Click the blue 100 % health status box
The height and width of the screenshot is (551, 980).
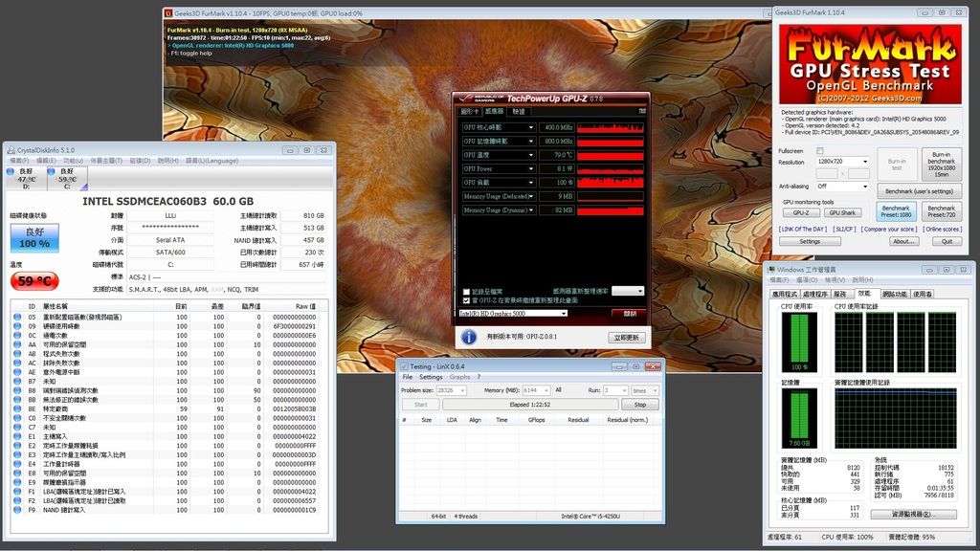tap(34, 238)
